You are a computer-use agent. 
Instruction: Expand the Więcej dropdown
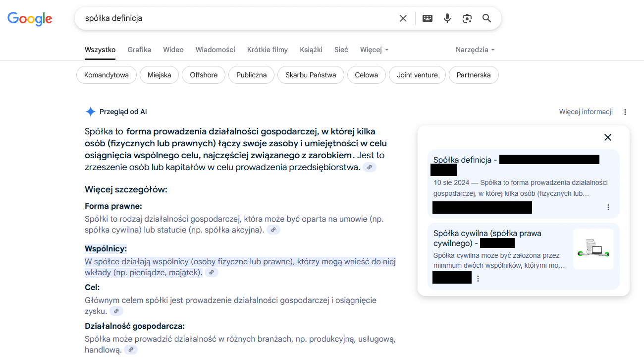(375, 50)
